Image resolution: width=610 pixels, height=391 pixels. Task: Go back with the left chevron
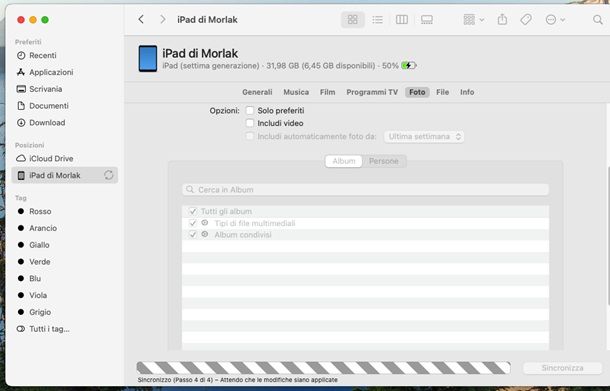tap(141, 19)
